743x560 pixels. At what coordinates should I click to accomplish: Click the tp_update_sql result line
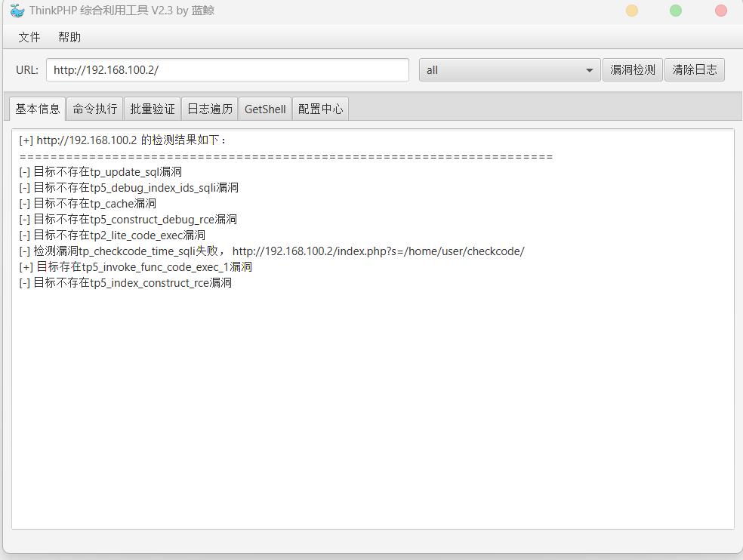click(100, 172)
